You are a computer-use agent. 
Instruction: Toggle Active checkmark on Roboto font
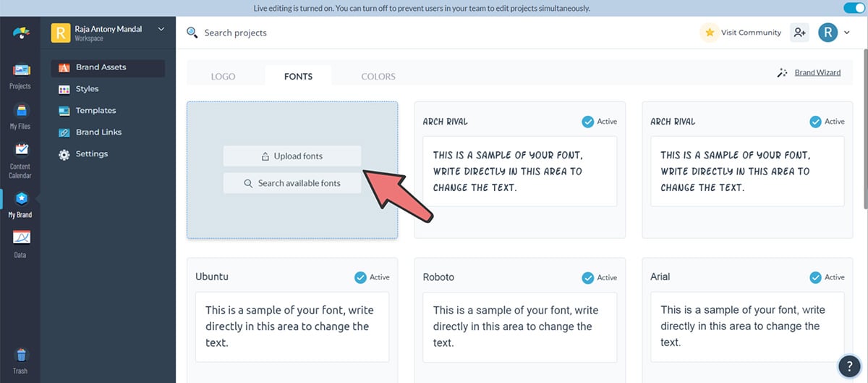[588, 277]
